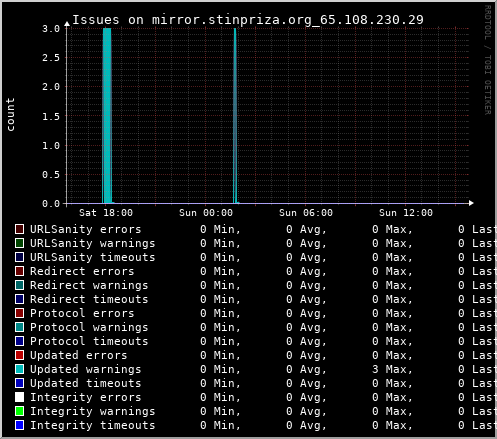
Task: Click the wide cyan spike near Sat 18:00
Action: tap(107, 116)
